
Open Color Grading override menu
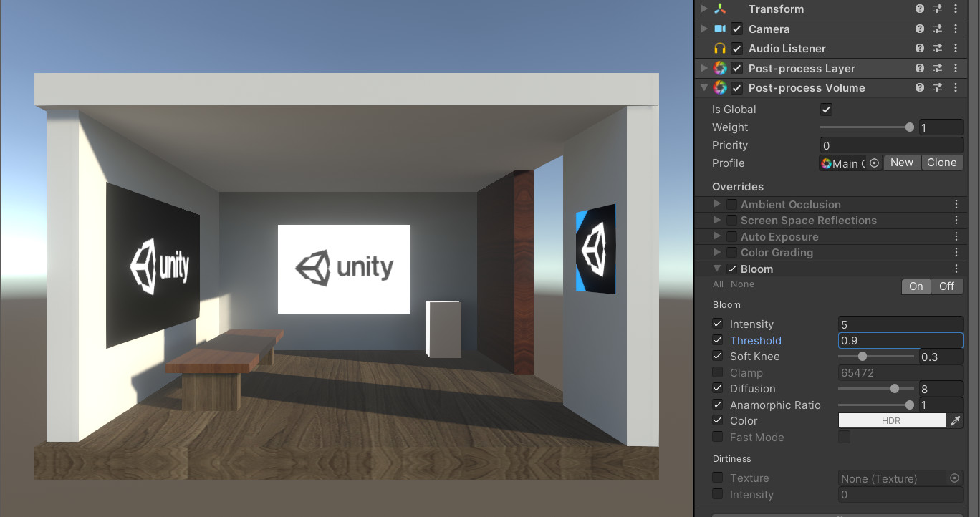click(x=956, y=253)
